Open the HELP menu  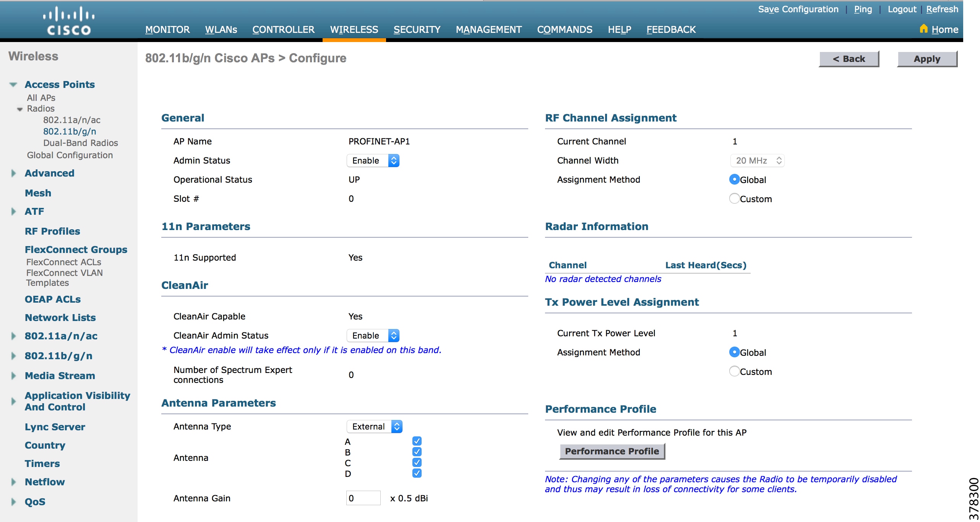pyautogui.click(x=619, y=29)
